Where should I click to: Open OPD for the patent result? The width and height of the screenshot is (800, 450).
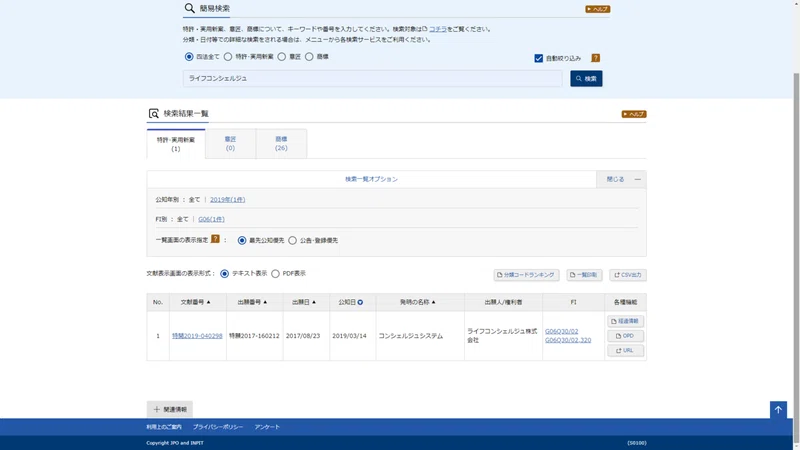(x=626, y=336)
